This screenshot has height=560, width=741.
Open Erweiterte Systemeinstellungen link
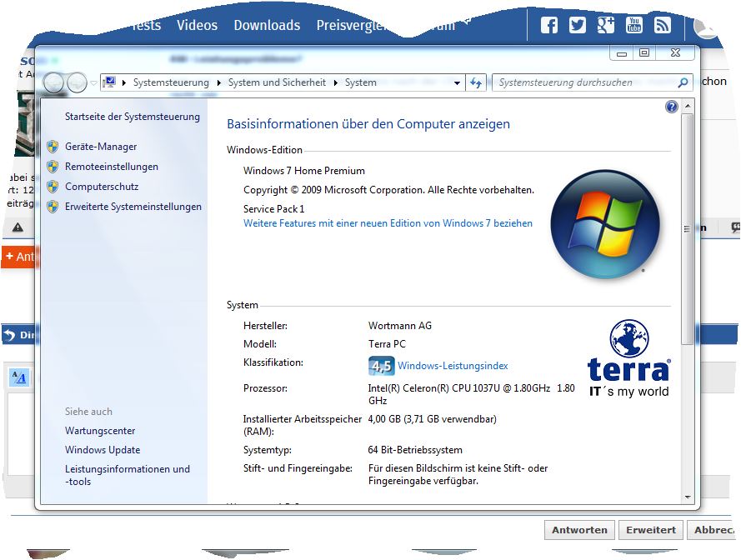[x=133, y=207]
